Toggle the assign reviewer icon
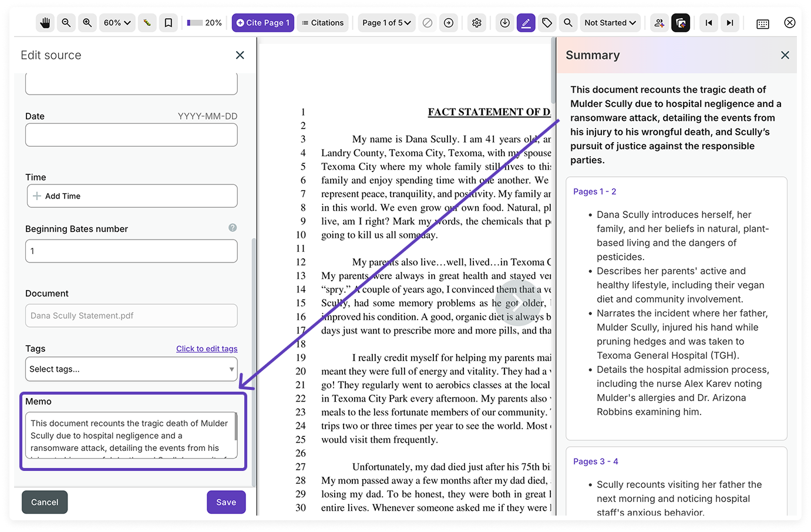 pyautogui.click(x=659, y=22)
